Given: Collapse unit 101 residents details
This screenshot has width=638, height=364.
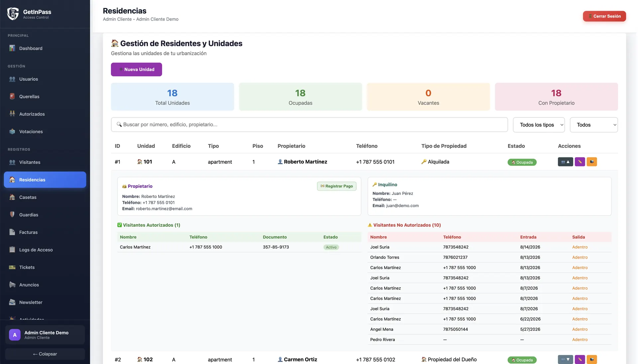Looking at the screenshot, I should click(565, 162).
